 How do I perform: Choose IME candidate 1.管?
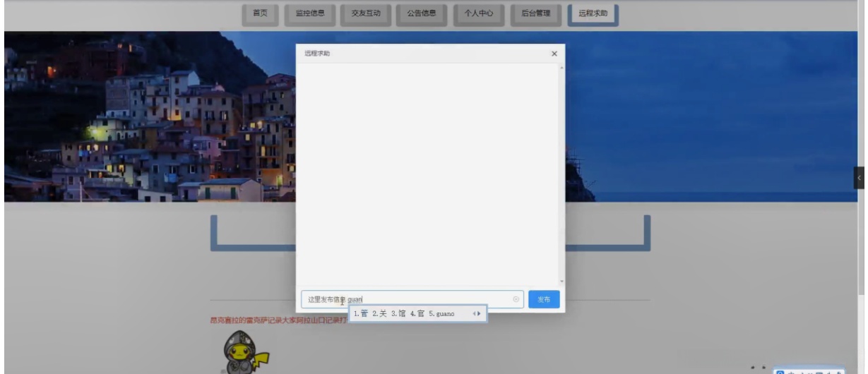click(x=362, y=313)
